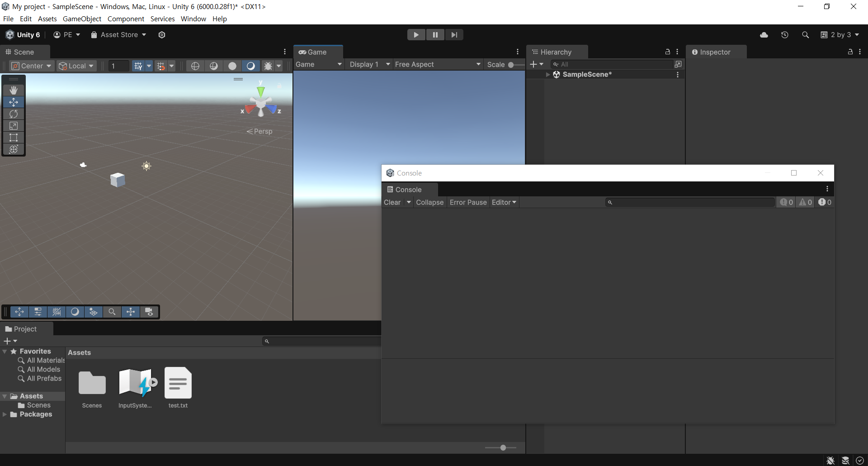Switch to the Game tab
This screenshot has width=868, height=466.
pos(318,52)
